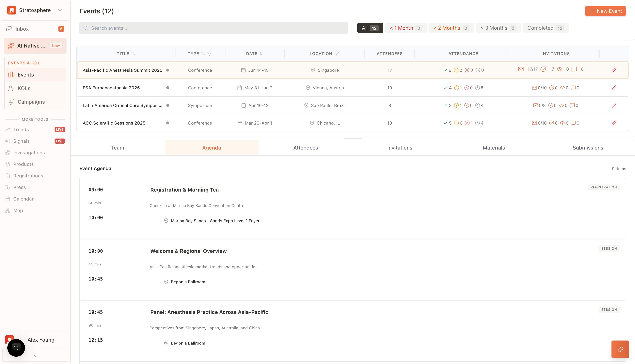Open the AI assistant floating button
This screenshot has height=364, width=635.
[x=620, y=349]
